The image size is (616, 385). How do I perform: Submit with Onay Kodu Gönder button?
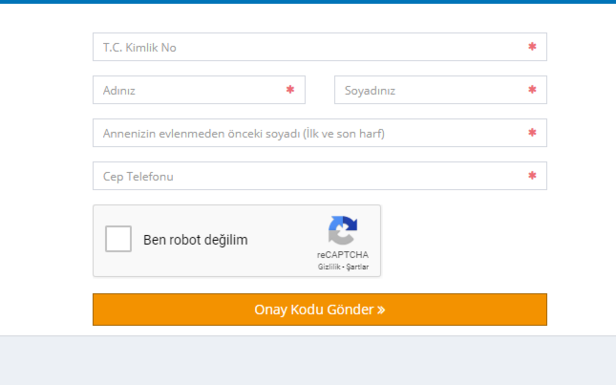(x=319, y=310)
